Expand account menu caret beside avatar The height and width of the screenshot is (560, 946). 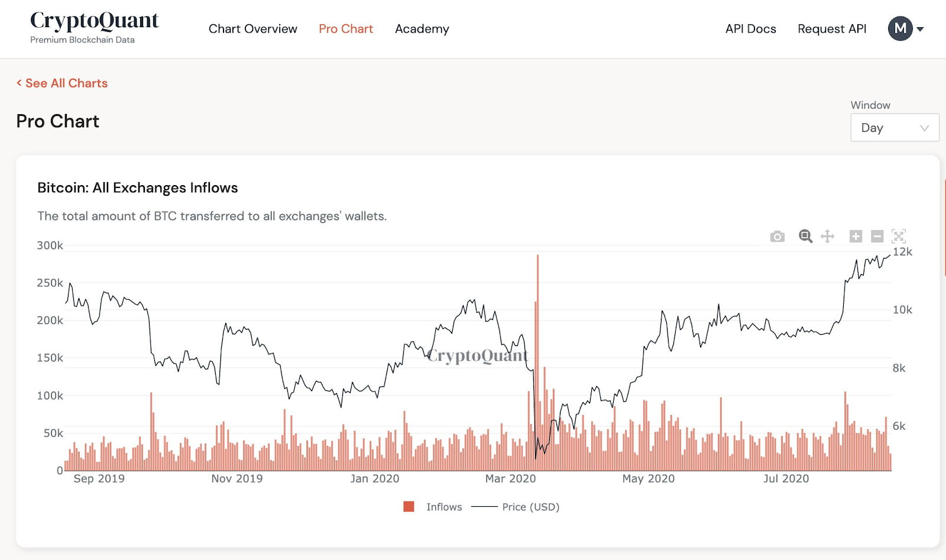tap(921, 29)
